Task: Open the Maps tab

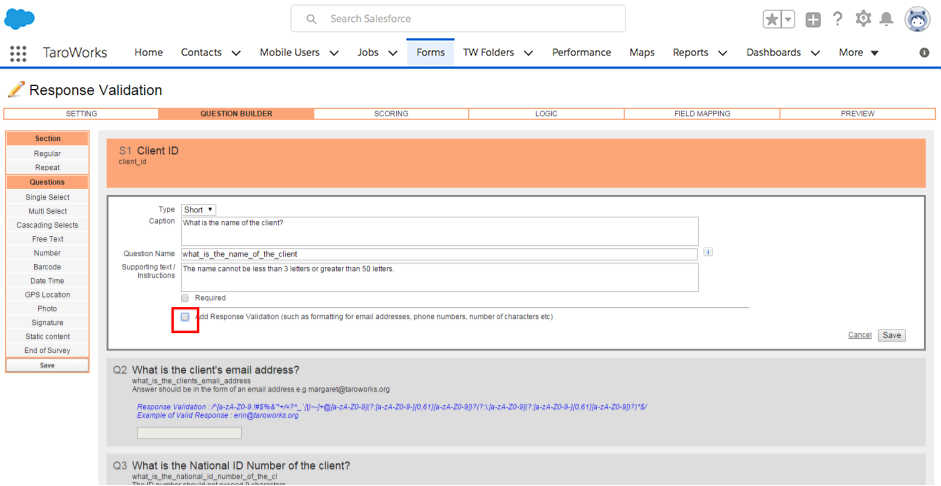Action: tap(642, 52)
